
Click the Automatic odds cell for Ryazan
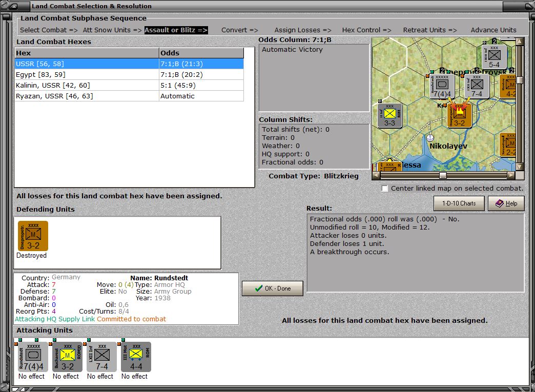(201, 96)
